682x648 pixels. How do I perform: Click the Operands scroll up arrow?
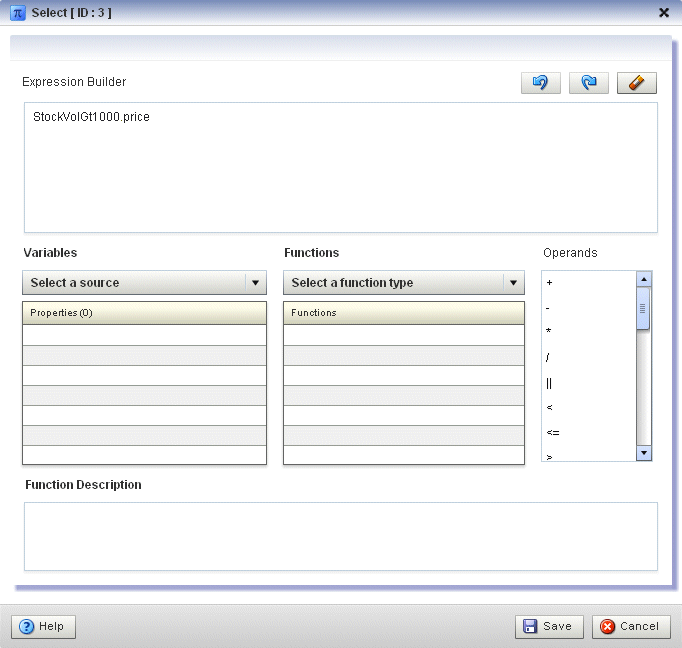(644, 278)
